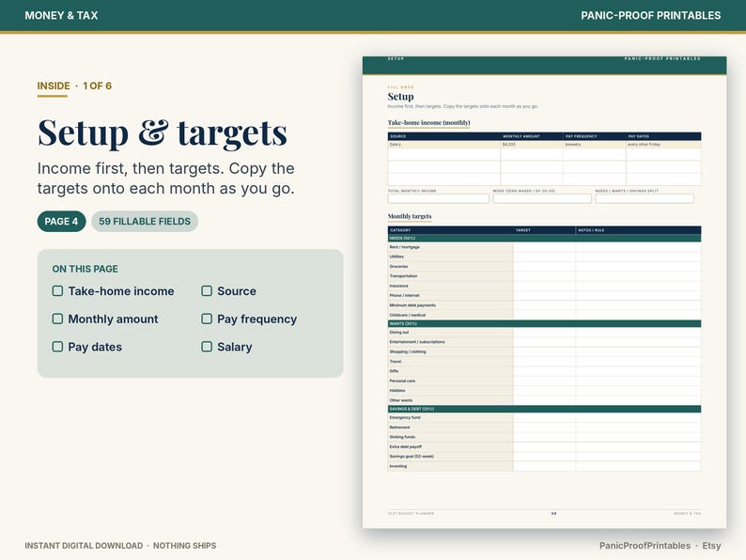Click the WANTS (30%) section band
The width and height of the screenshot is (746, 560).
(544, 323)
